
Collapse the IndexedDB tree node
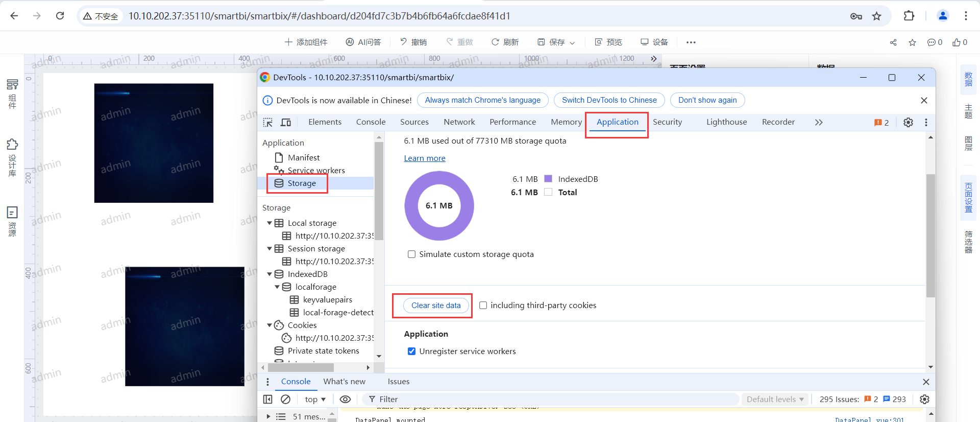point(269,274)
